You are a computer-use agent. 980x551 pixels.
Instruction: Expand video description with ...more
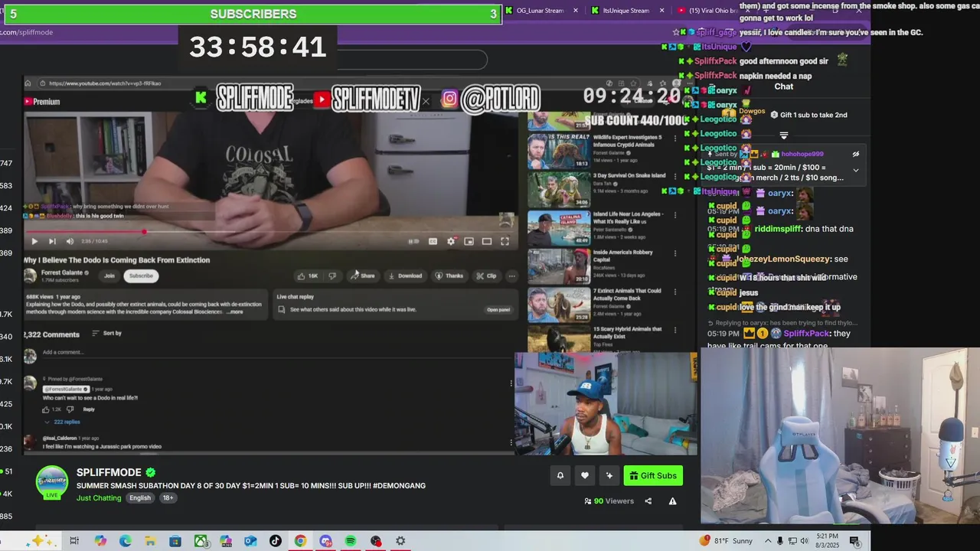click(235, 311)
